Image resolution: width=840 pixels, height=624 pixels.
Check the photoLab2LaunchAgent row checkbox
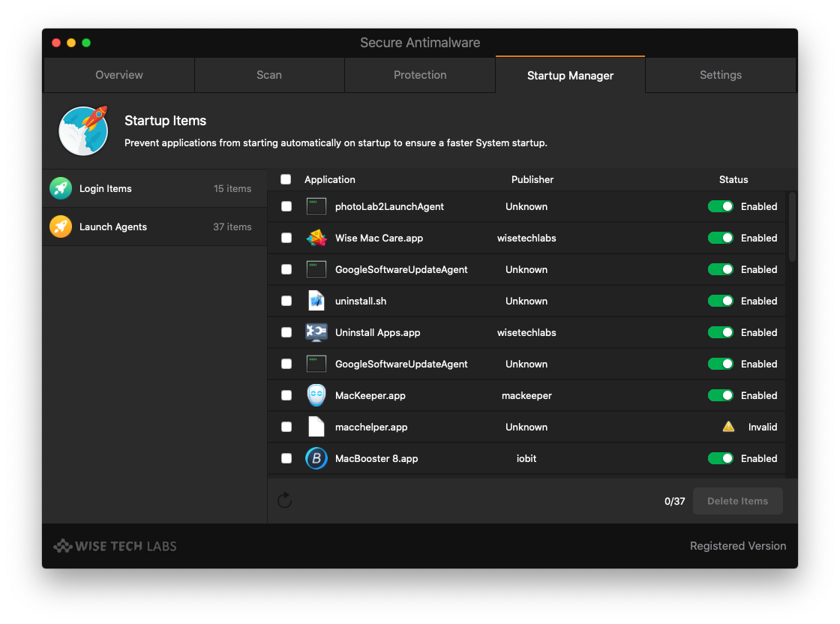click(x=286, y=206)
